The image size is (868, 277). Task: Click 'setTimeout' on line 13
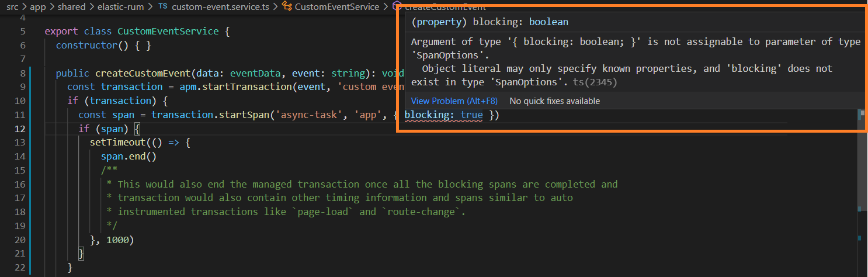(118, 143)
